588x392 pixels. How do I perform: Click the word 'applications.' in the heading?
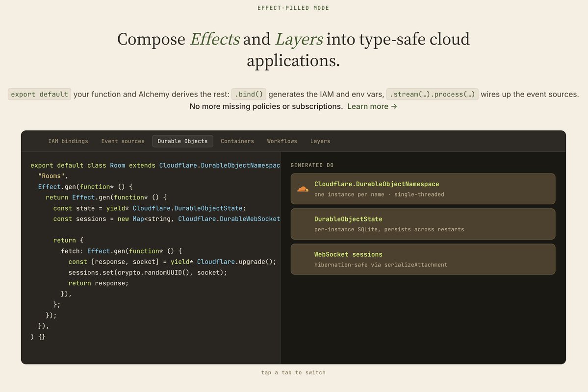tap(293, 61)
